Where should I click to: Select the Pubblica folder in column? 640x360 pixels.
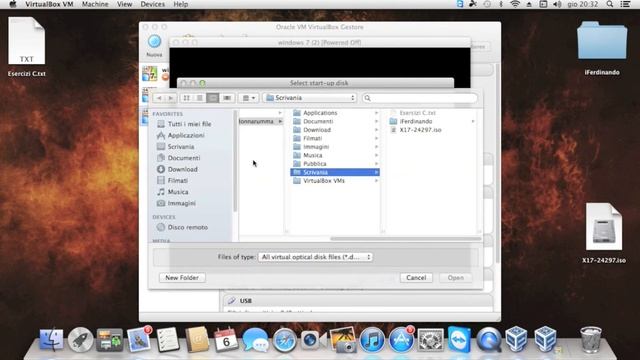click(335, 164)
